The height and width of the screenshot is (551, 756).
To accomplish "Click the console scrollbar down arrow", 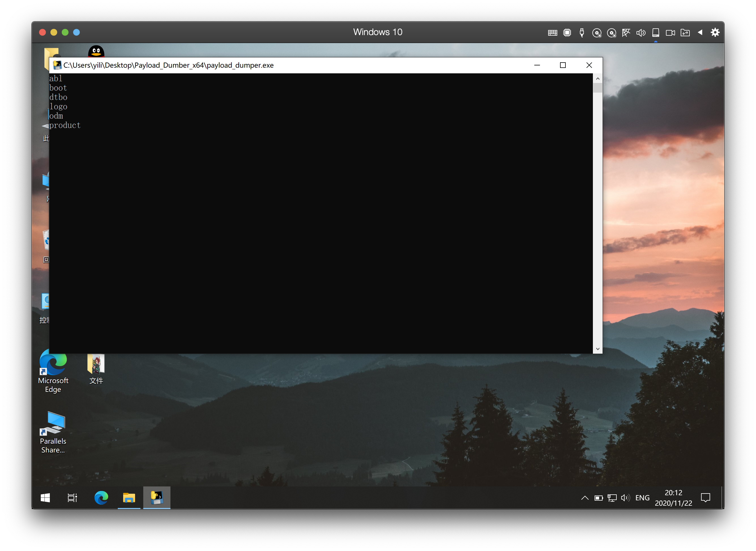I will click(x=598, y=349).
